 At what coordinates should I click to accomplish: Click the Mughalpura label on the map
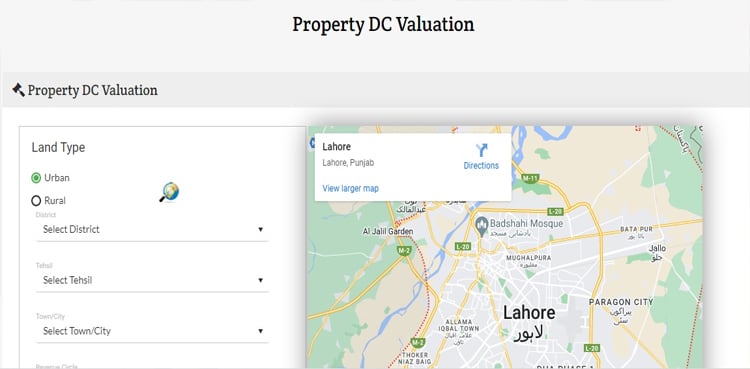point(529,257)
